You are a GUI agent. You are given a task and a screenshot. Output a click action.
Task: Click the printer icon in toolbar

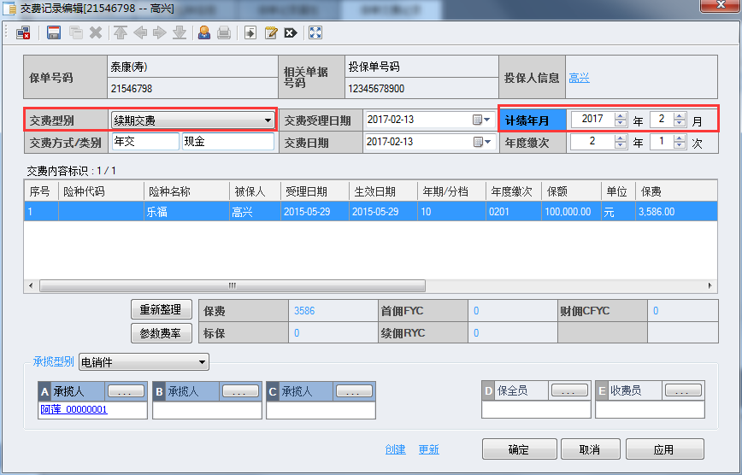[x=224, y=33]
